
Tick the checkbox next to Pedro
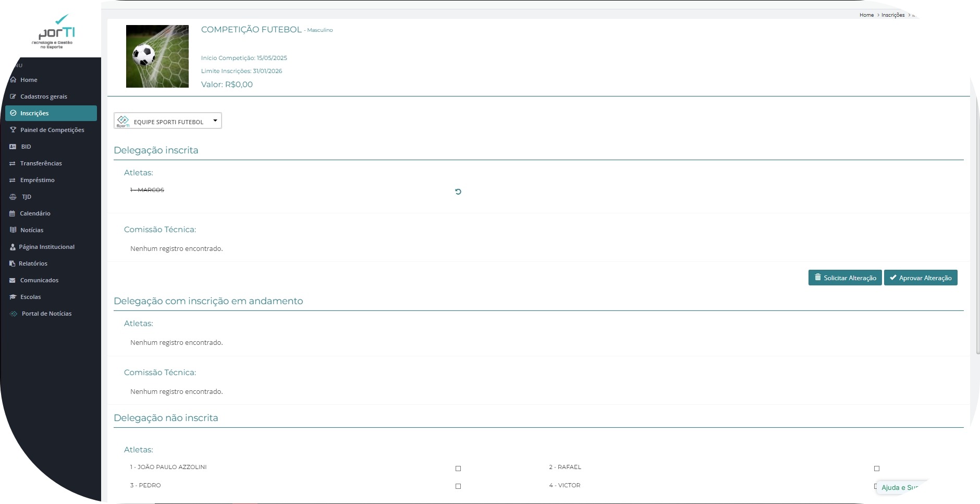point(458,486)
